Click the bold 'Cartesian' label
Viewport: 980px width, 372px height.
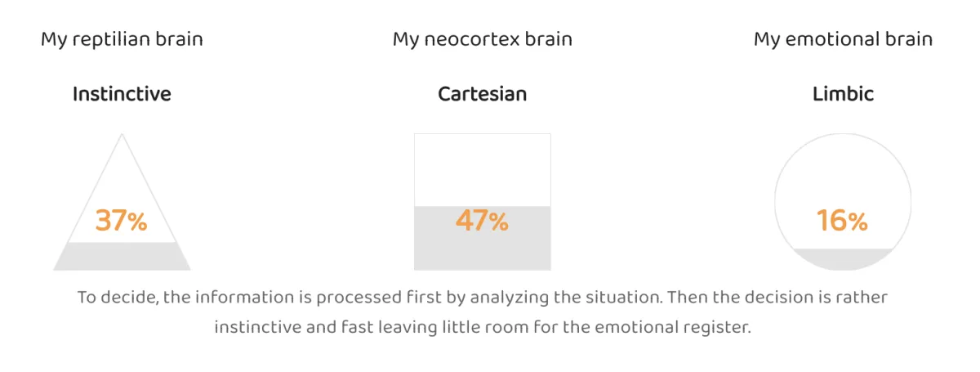pyautogui.click(x=483, y=94)
